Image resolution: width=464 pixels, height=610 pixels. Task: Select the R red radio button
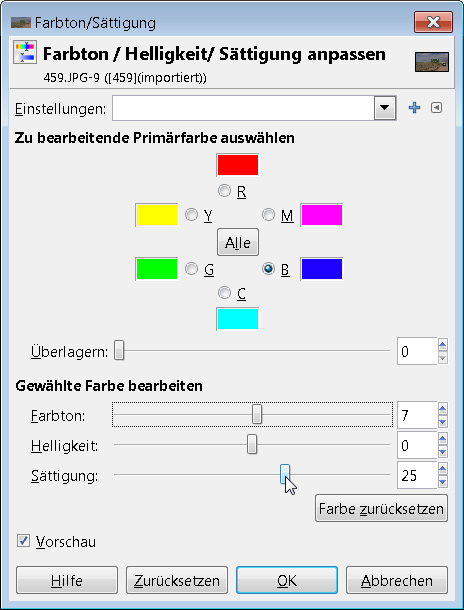pyautogui.click(x=224, y=191)
